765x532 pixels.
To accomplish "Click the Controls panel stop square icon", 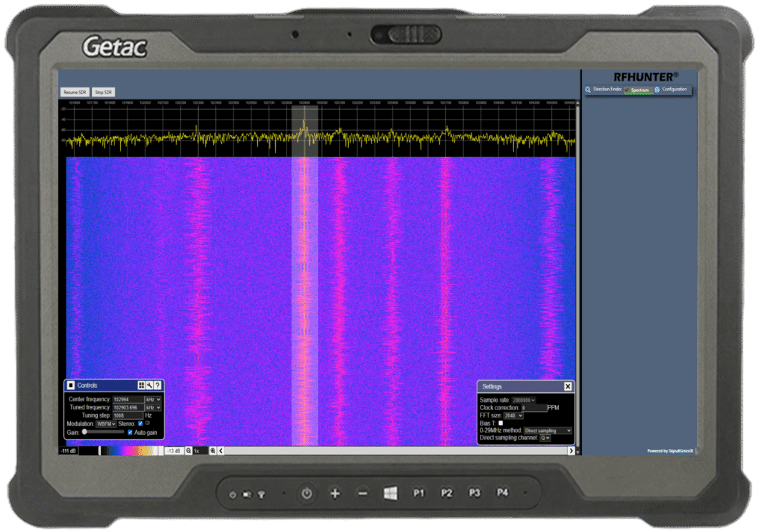I will [x=71, y=386].
